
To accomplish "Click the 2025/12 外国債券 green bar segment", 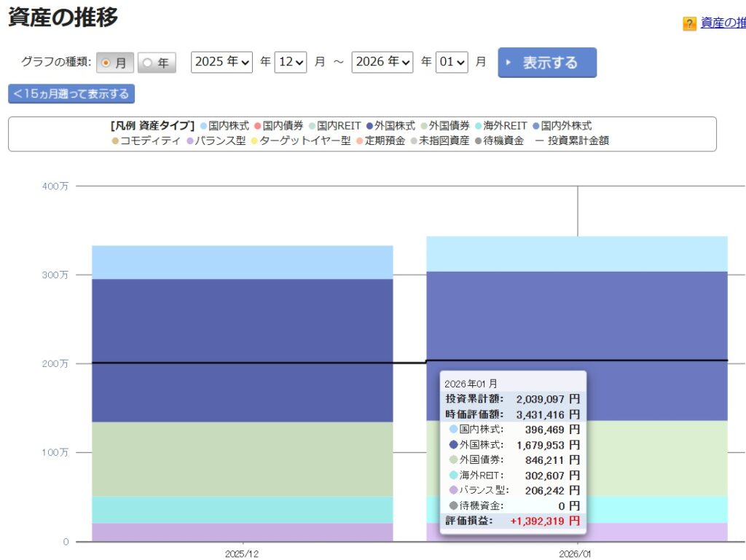I will pos(242,459).
